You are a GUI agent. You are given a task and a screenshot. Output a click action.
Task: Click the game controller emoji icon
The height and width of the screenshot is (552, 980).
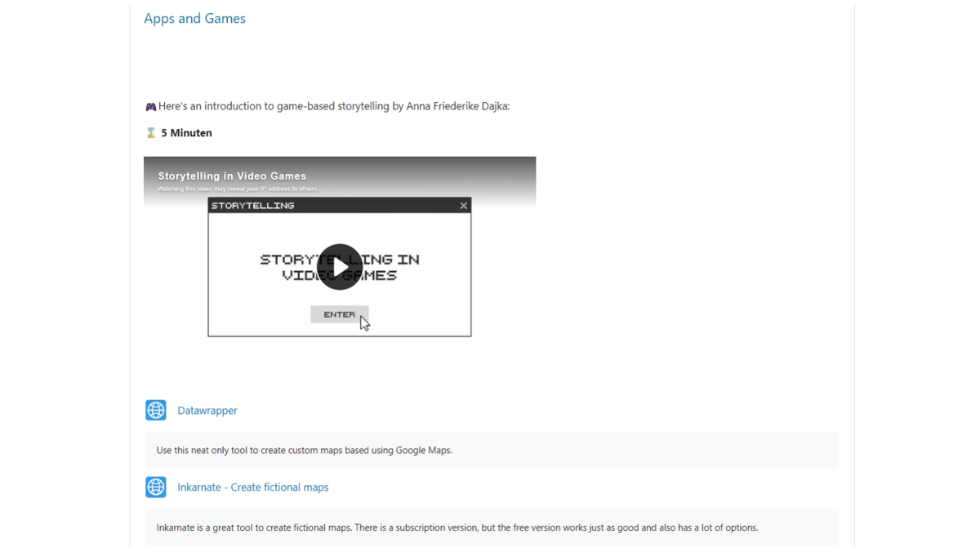click(x=151, y=107)
